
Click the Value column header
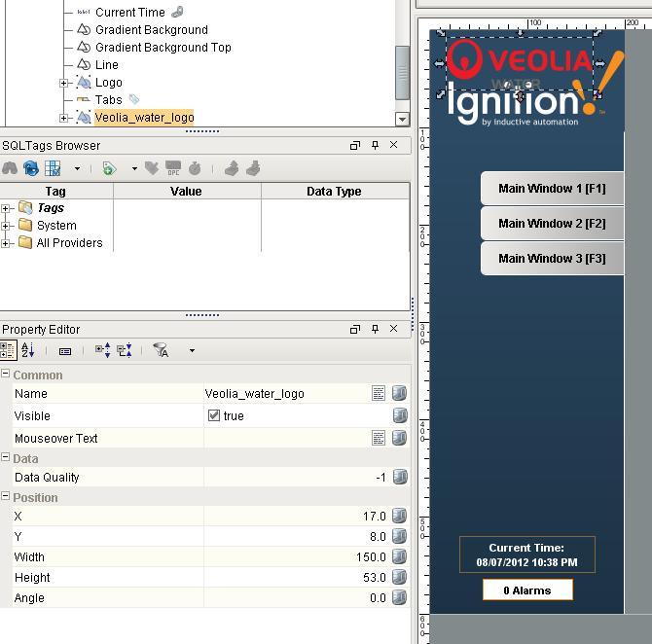point(186,191)
